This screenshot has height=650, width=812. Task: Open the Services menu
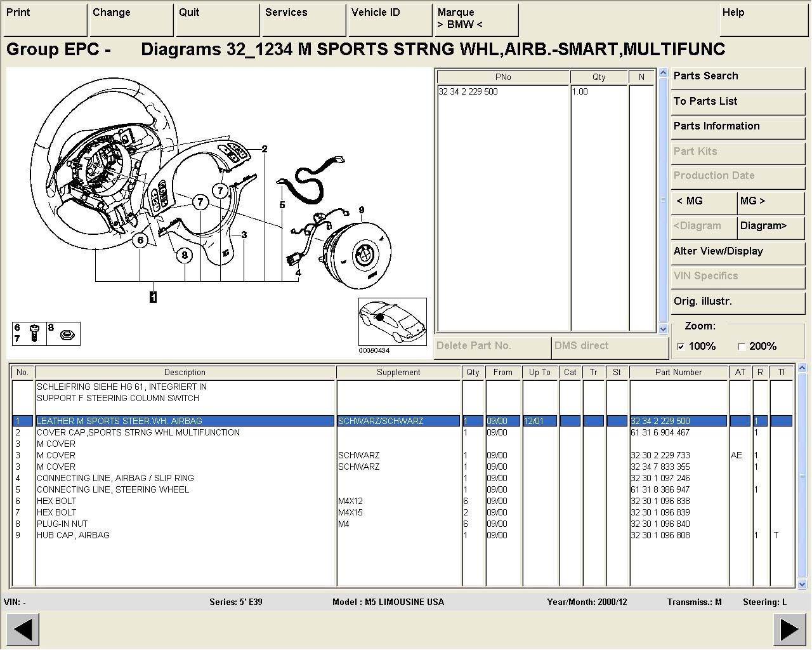click(x=304, y=20)
